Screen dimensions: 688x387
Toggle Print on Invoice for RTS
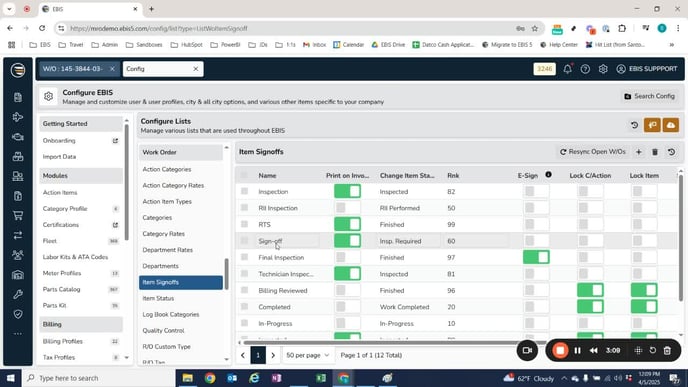(347, 224)
